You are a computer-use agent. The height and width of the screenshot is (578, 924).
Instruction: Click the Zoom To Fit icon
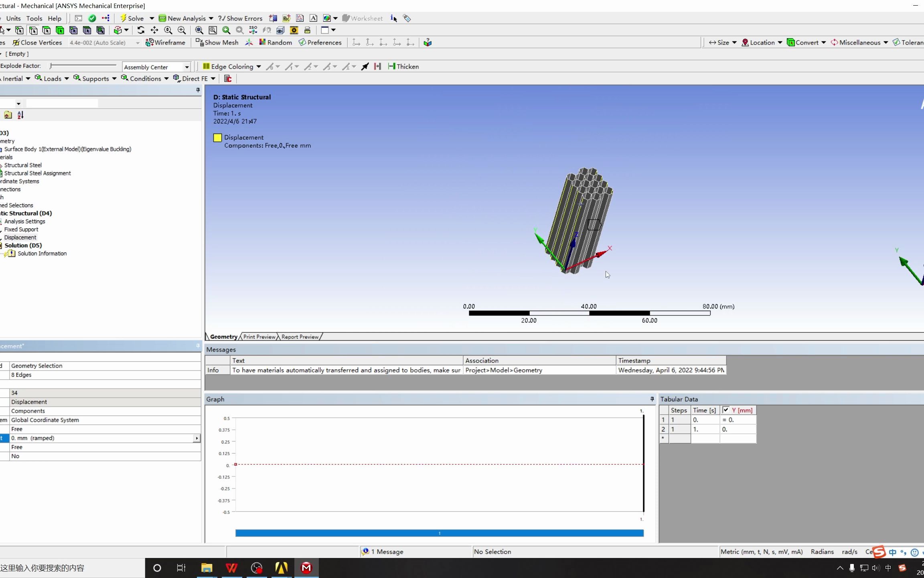[199, 30]
